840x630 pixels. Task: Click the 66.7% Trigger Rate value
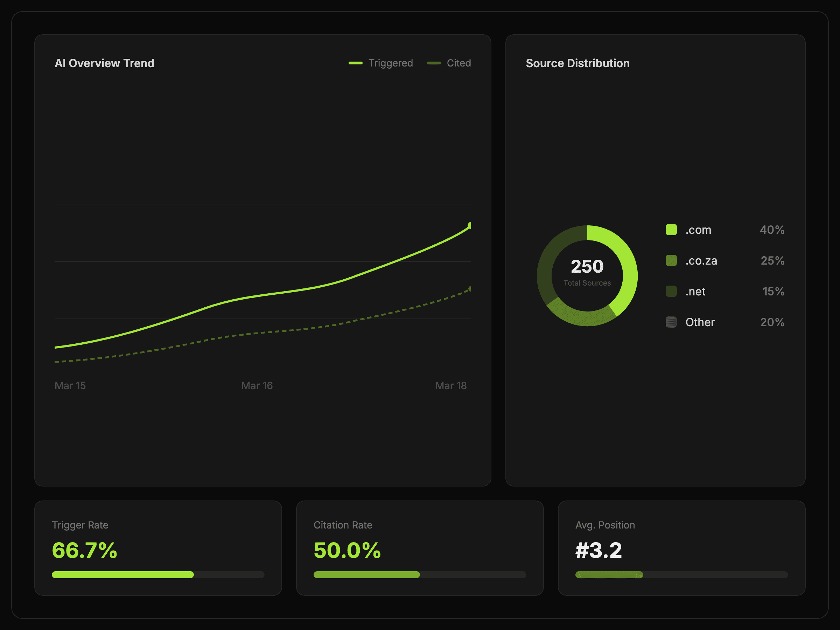84,550
